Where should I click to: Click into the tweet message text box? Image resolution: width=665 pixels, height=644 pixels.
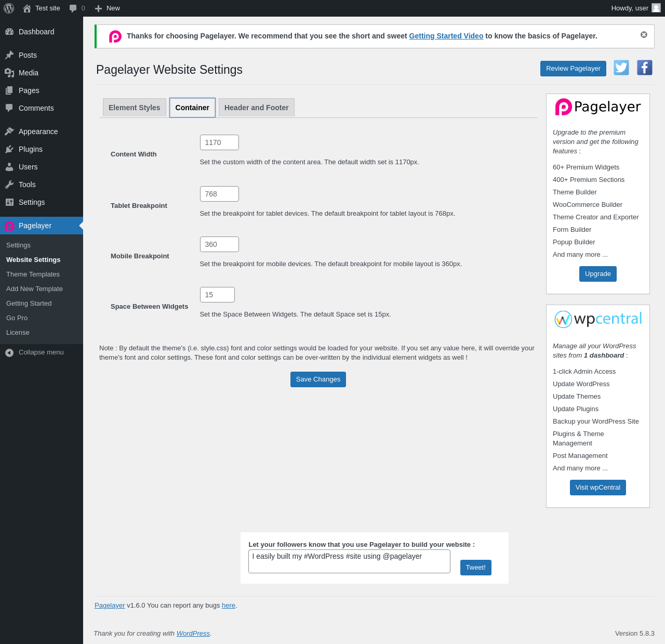click(x=349, y=561)
